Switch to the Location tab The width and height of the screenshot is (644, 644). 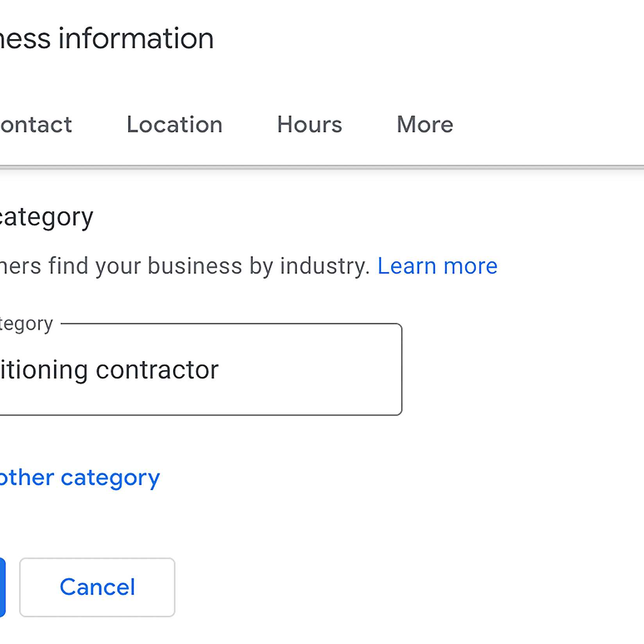[x=174, y=125]
